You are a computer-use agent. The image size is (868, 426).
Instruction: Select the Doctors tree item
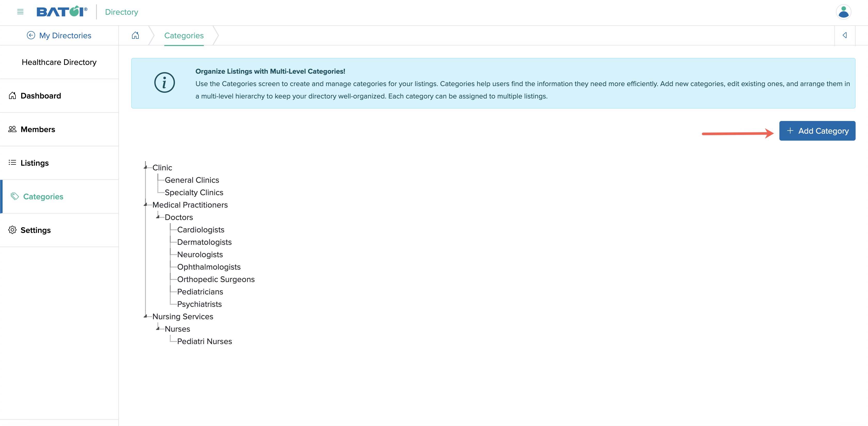point(179,217)
